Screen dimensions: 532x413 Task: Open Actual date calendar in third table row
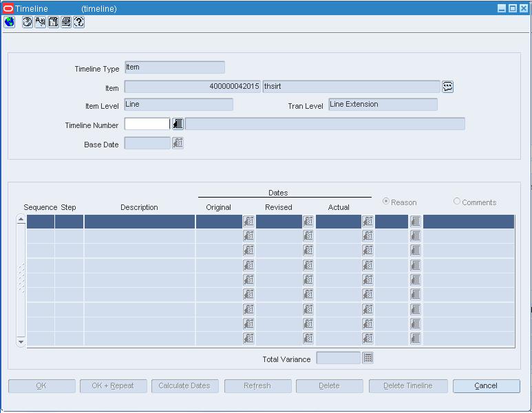[x=368, y=251]
